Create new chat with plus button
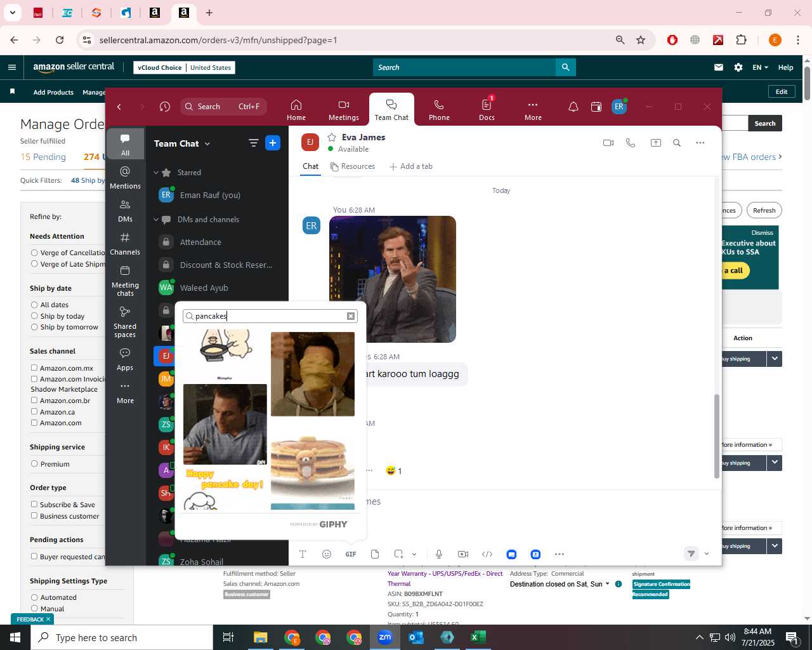 pos(273,143)
